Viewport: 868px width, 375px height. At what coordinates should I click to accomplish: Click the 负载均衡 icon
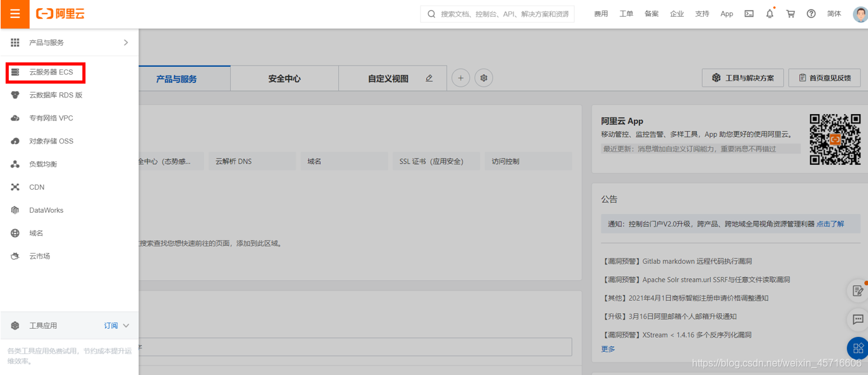click(15, 164)
